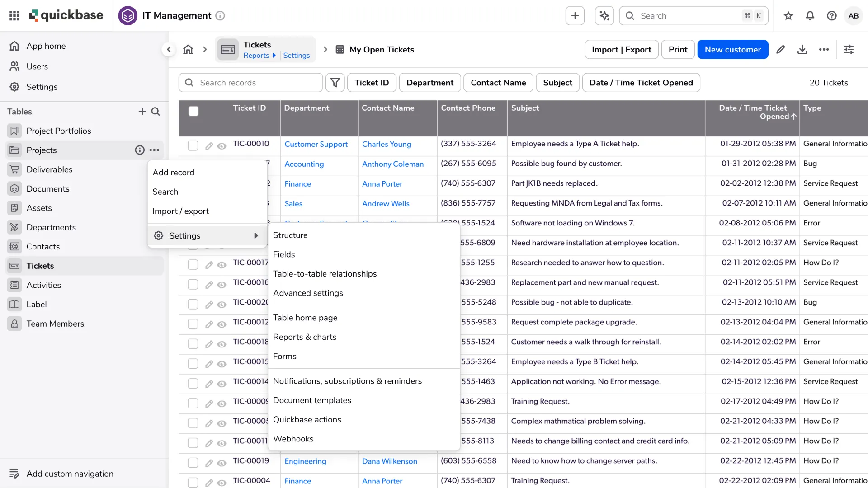Collapse the sidebar with the back chevron

[x=169, y=50]
